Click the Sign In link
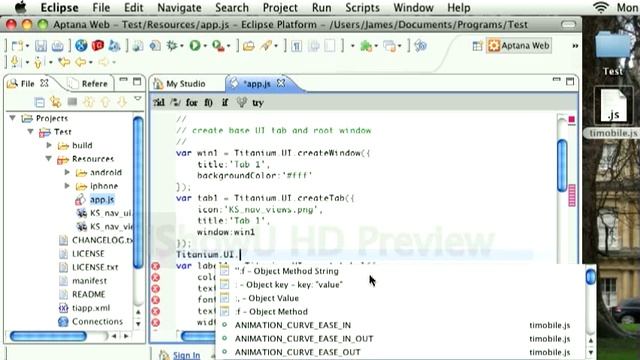This screenshot has height=360, width=640. [x=187, y=355]
